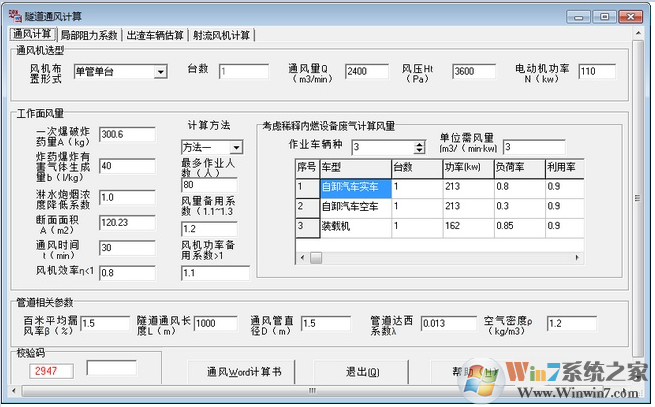Viewport: 655px width, 407px height.
Task: Click the 帮助(H) button
Action: pos(475,372)
